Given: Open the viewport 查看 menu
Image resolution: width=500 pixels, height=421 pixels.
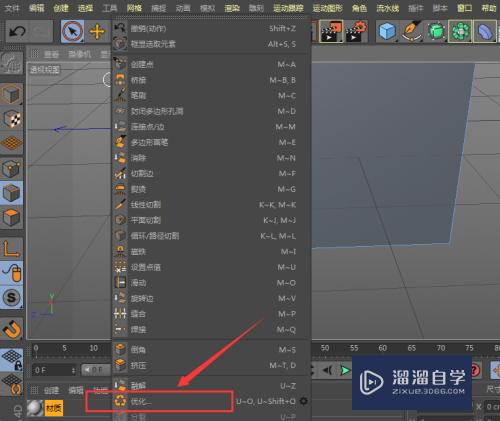Looking at the screenshot, I should (x=51, y=54).
